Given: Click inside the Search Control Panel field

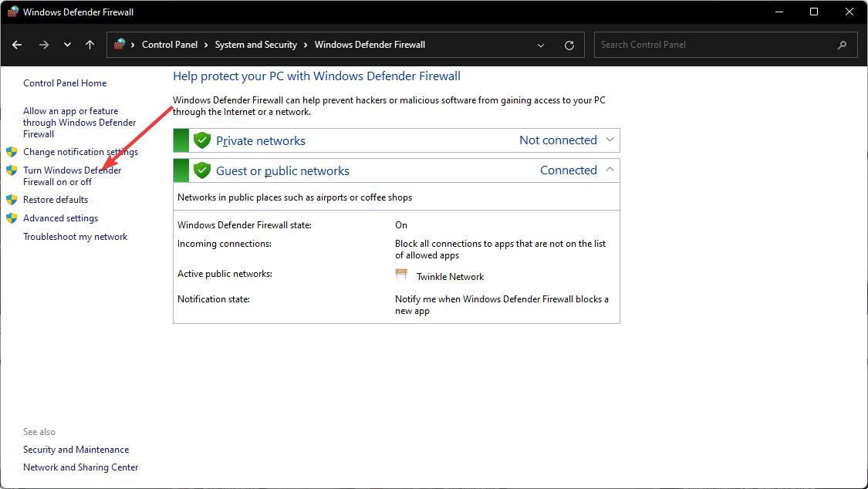Looking at the screenshot, I should (694, 45).
